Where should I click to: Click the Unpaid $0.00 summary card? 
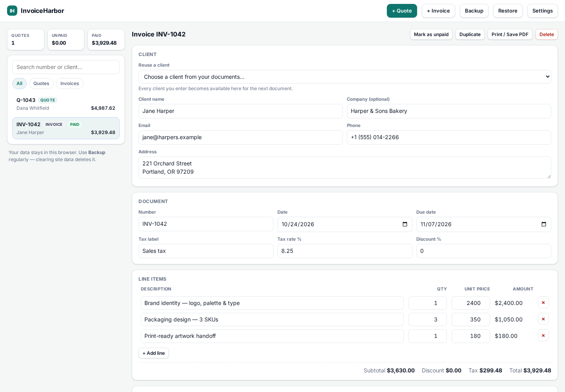click(x=66, y=40)
